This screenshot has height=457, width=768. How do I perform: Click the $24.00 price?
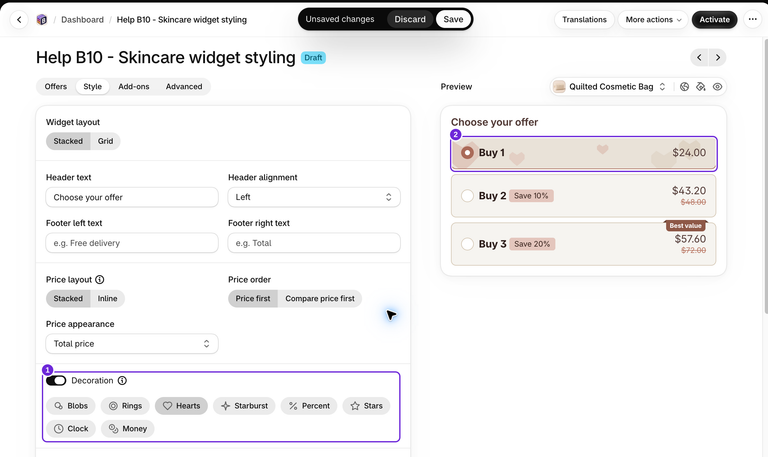click(689, 153)
